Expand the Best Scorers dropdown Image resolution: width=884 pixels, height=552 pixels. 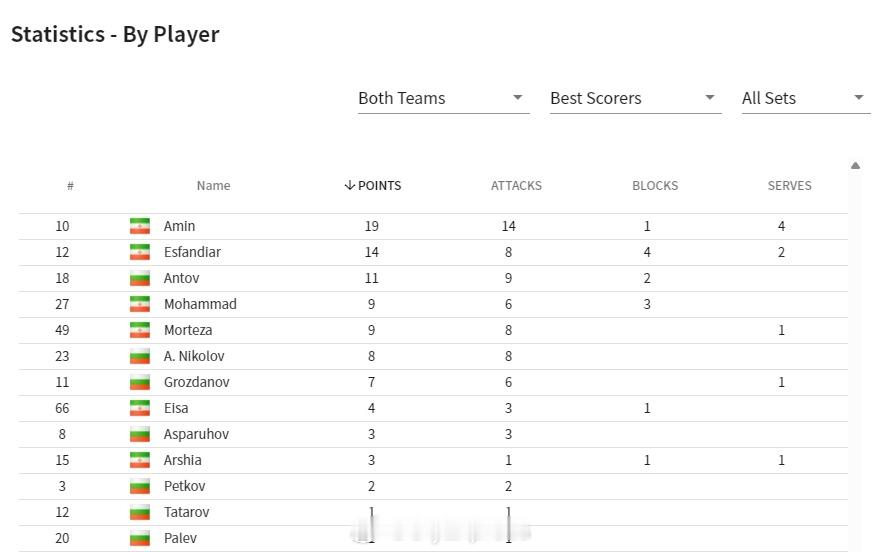(635, 98)
